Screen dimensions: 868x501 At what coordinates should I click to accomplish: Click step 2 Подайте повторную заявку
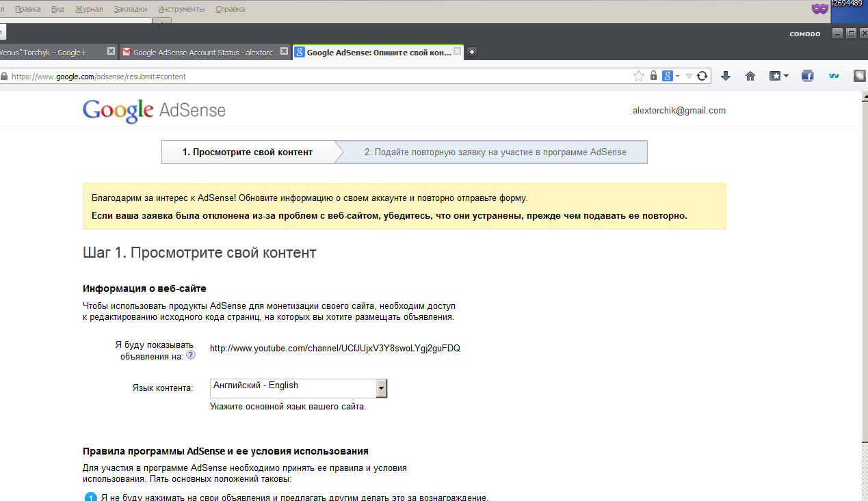click(x=495, y=152)
